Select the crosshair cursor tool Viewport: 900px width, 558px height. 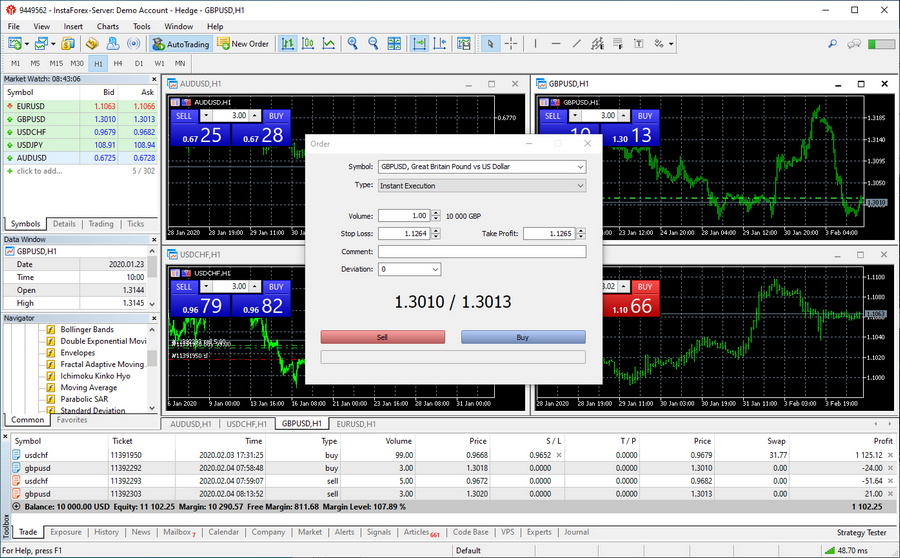(511, 44)
